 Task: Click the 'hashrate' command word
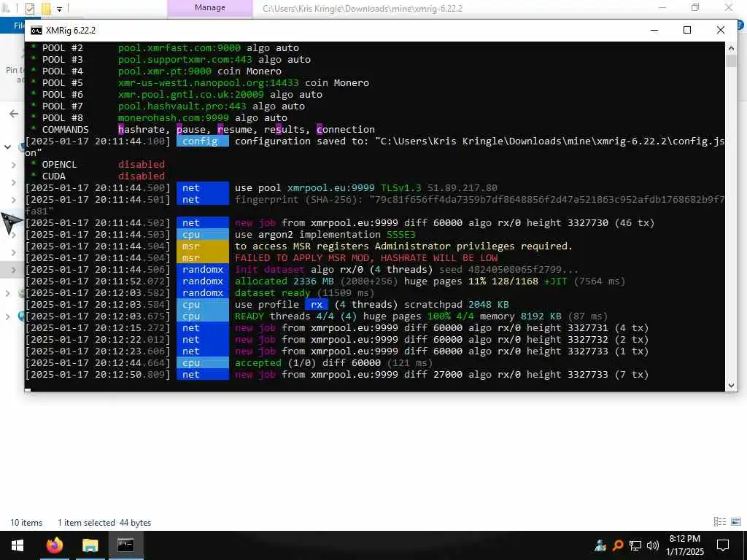pos(142,130)
